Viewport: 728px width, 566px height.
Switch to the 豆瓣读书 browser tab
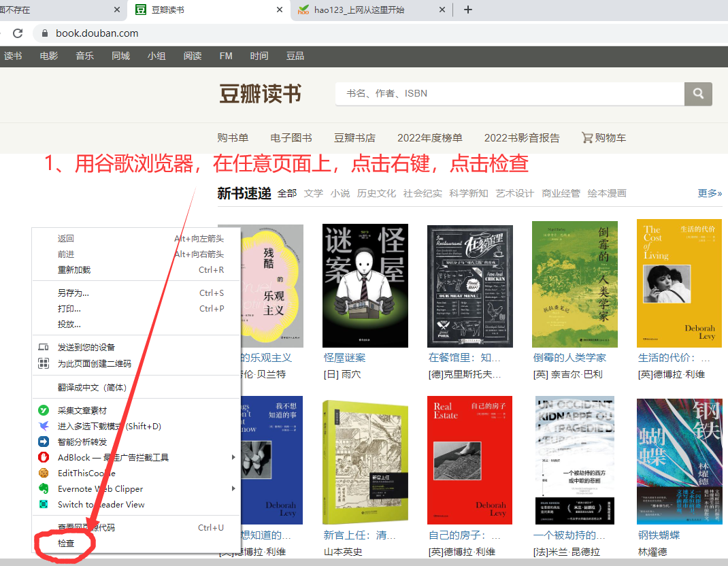tap(209, 10)
